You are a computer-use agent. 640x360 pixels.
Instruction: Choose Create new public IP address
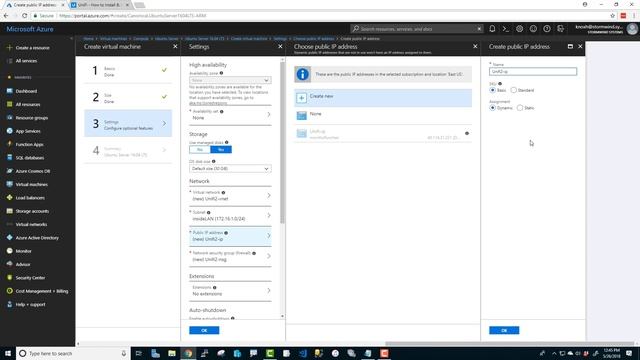[x=383, y=98]
